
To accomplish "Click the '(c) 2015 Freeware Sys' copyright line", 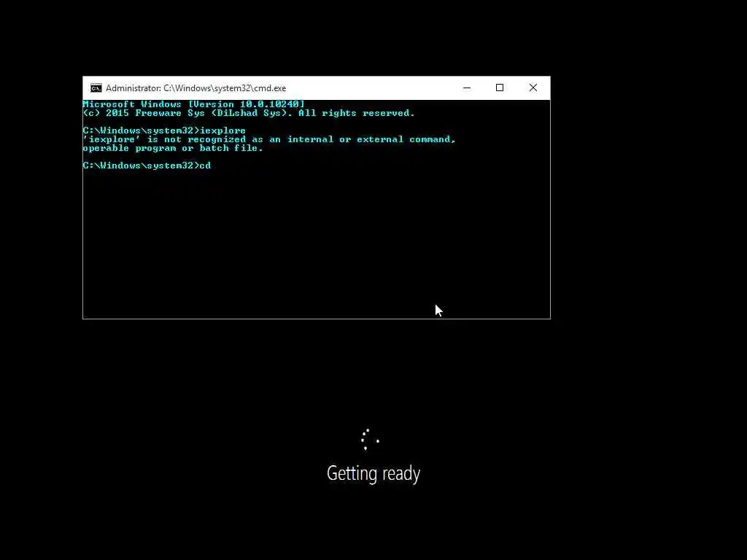I will point(249,113).
